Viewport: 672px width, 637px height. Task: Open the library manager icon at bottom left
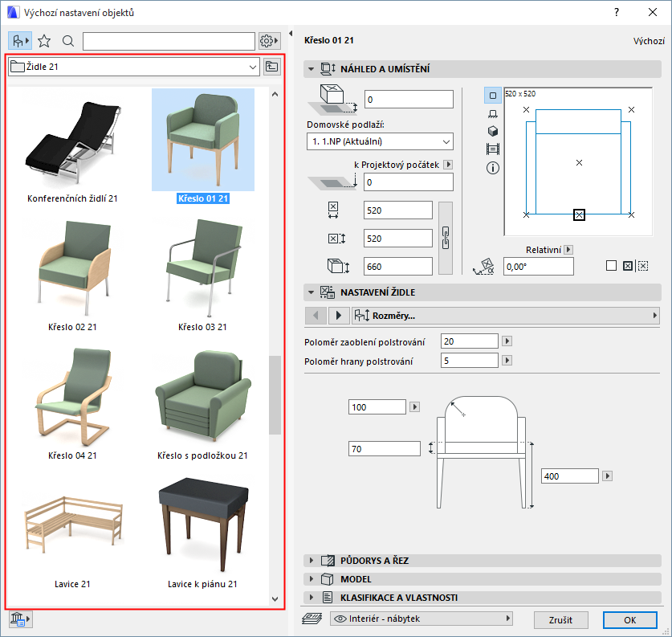(19, 619)
